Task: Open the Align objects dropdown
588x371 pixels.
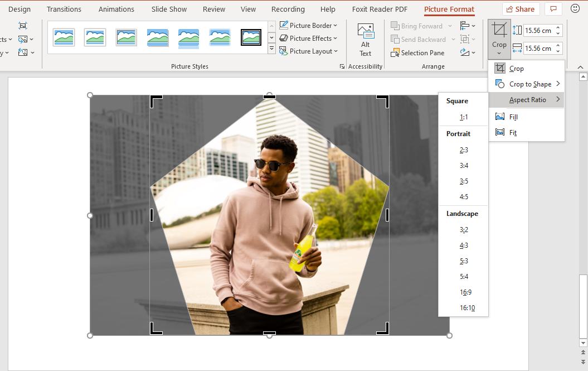Action: tap(468, 26)
